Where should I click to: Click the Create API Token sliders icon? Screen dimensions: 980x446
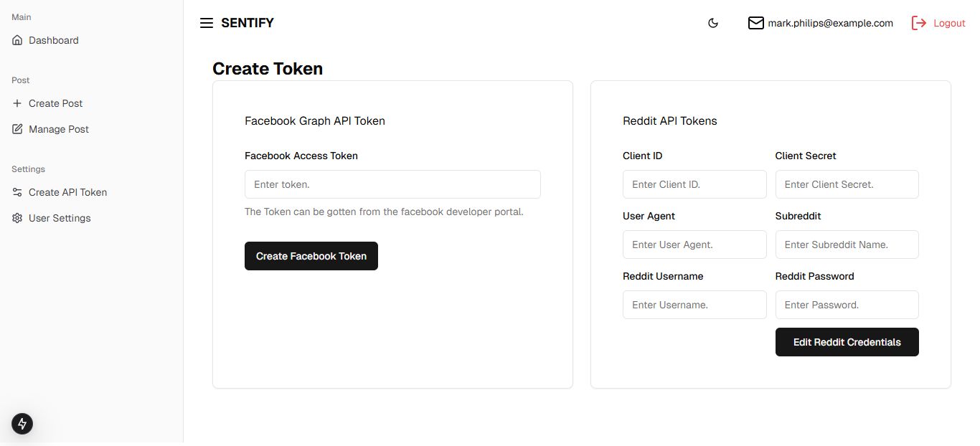pos(17,192)
